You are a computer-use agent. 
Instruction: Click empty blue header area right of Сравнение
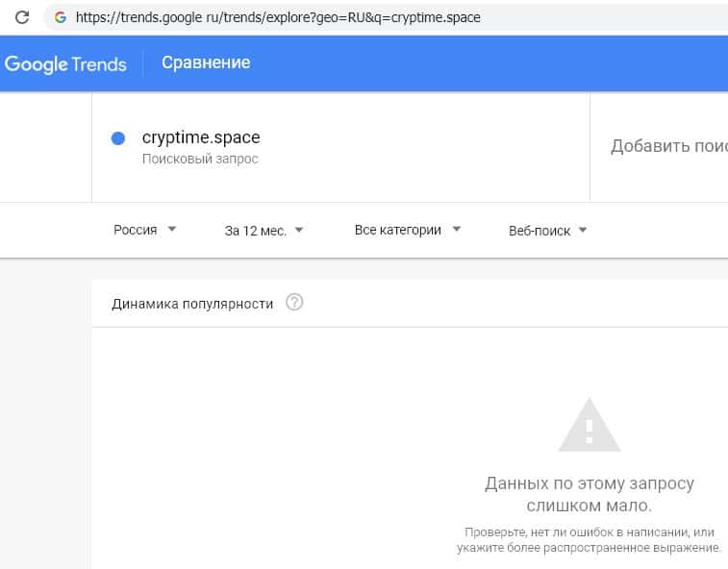481,63
